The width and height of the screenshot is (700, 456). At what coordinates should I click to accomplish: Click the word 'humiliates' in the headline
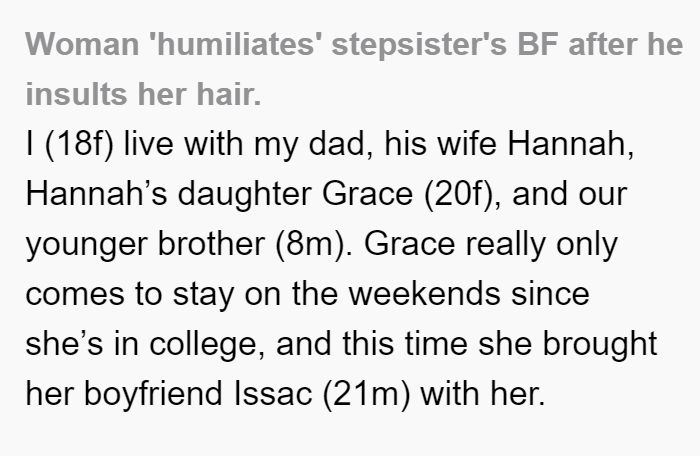[x=236, y=45]
